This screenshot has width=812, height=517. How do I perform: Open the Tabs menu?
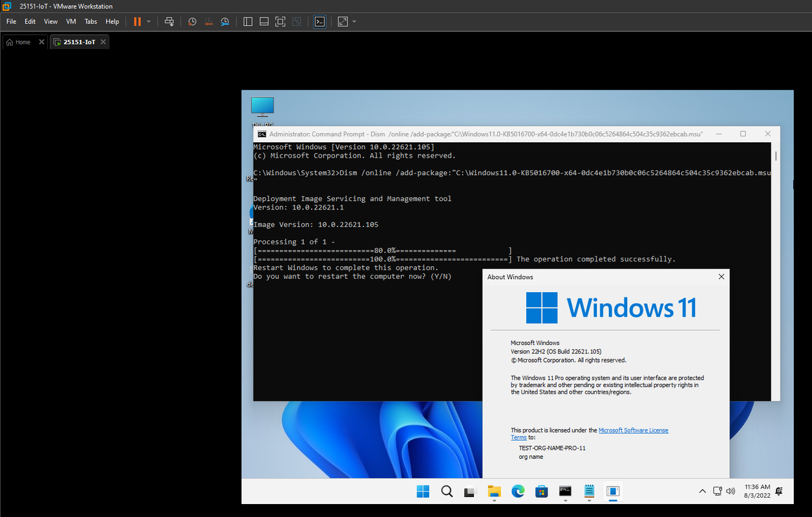coord(91,21)
